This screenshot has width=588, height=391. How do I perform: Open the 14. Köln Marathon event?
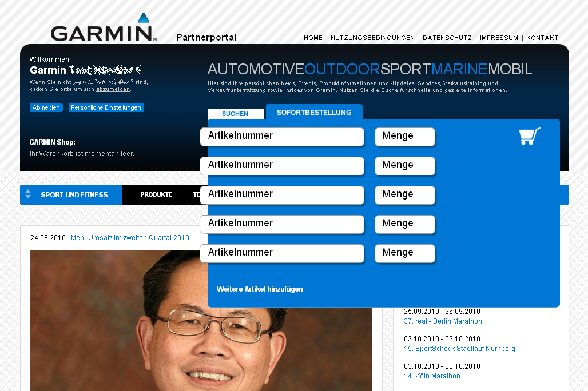point(432,376)
